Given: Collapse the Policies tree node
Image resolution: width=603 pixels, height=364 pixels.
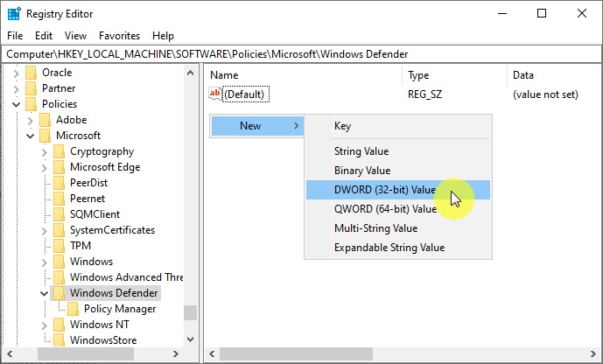Looking at the screenshot, I should (16, 104).
